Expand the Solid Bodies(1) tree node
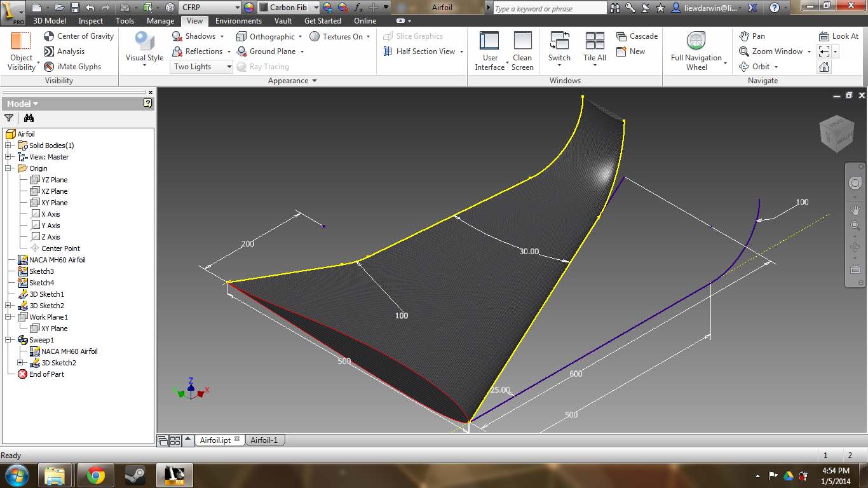 coord(8,145)
